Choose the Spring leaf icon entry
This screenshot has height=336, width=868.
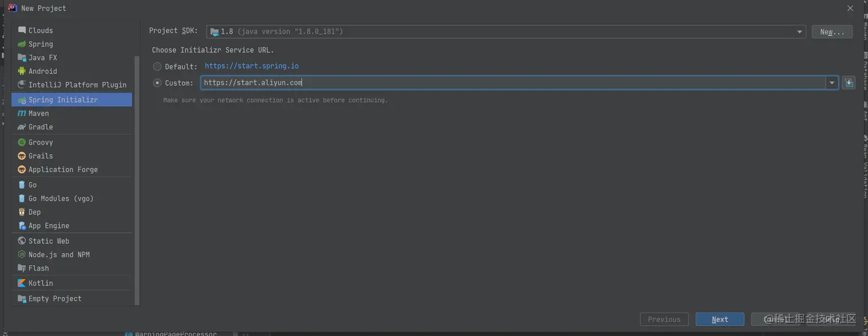72,44
